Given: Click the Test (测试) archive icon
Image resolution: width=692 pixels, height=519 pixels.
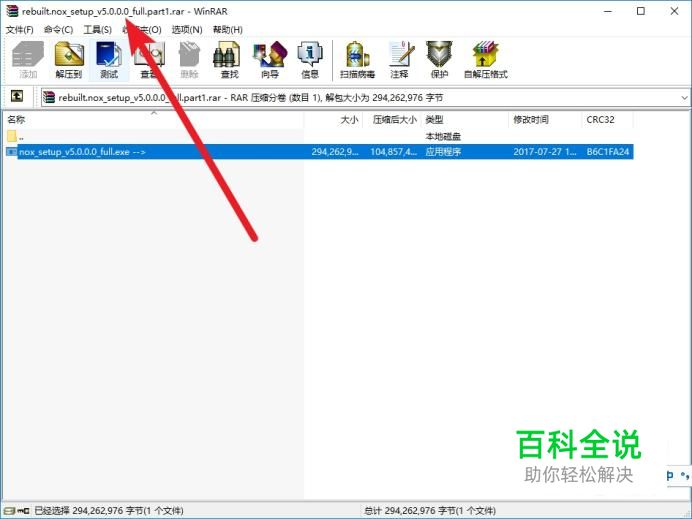Looking at the screenshot, I should (x=109, y=60).
